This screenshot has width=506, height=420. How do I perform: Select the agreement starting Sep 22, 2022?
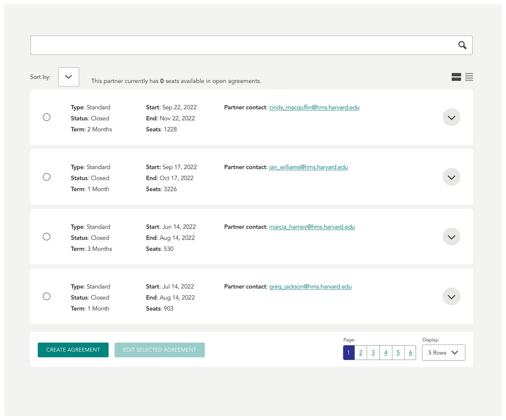tap(47, 117)
